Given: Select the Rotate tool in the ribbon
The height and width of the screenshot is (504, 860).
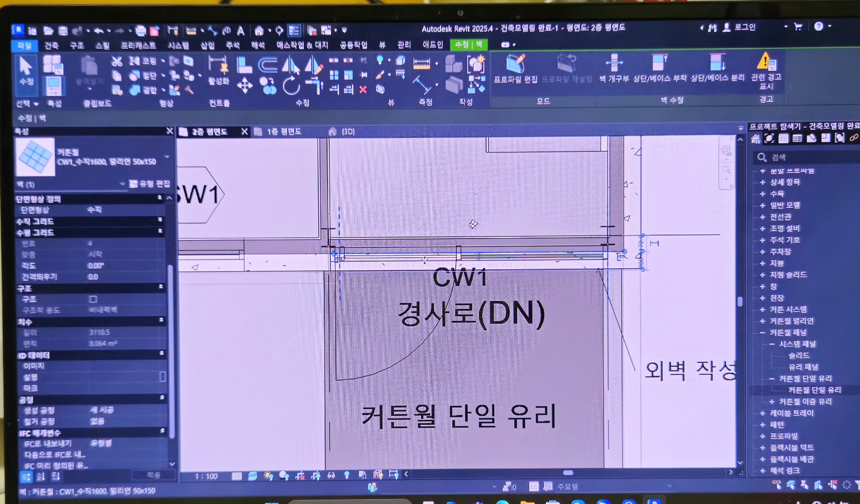Looking at the screenshot, I should pos(291,87).
